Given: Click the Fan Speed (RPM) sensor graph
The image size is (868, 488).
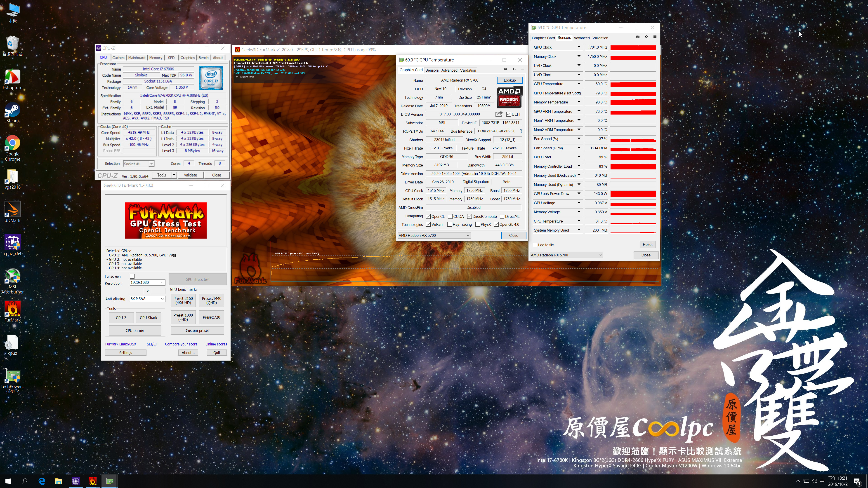Looking at the screenshot, I should pyautogui.click(x=633, y=148).
